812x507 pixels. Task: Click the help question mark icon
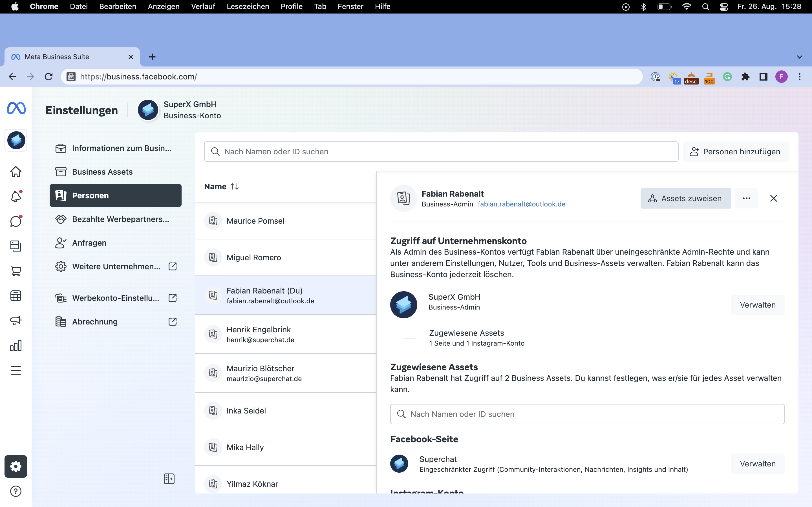coord(16,491)
